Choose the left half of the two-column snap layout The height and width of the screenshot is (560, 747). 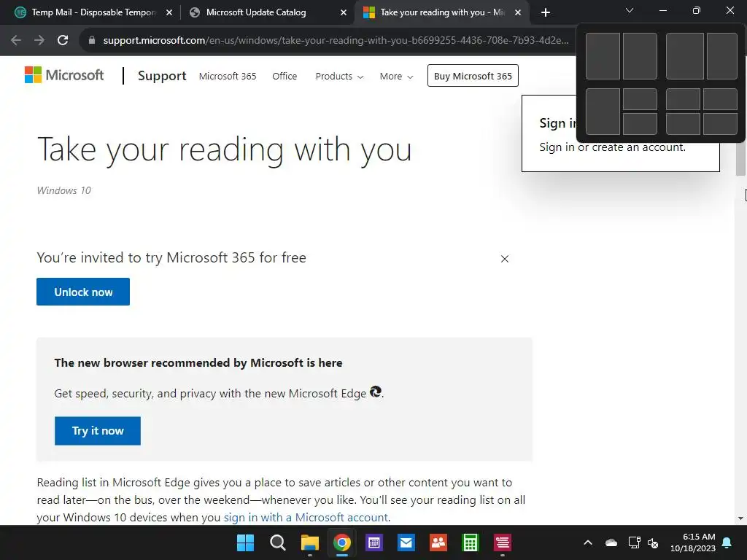(603, 56)
